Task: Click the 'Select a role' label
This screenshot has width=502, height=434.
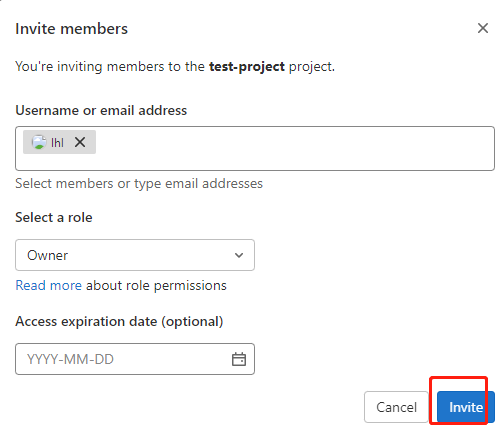Action: pos(54,217)
